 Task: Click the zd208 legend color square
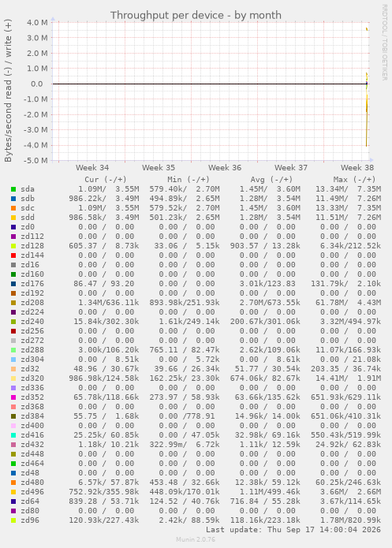[x=13, y=303]
